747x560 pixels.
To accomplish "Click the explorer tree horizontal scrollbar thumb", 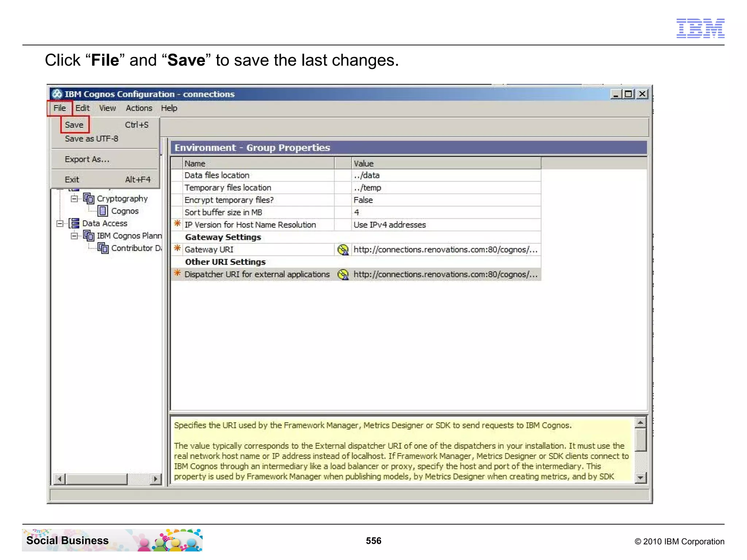I will [97, 479].
